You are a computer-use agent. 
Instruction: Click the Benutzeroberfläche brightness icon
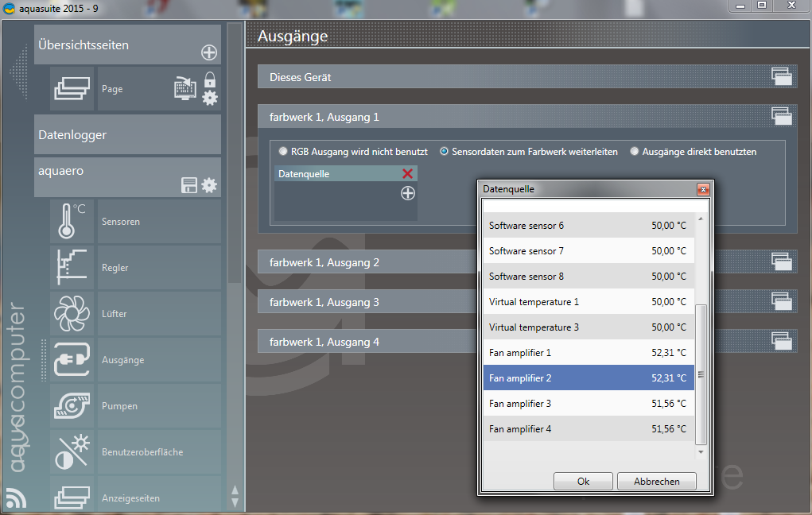click(x=72, y=452)
